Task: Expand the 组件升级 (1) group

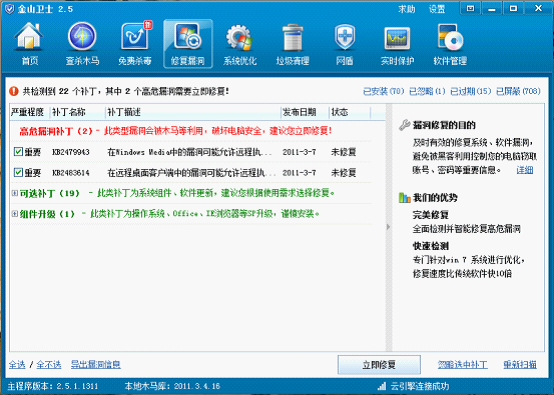Action: (14, 213)
